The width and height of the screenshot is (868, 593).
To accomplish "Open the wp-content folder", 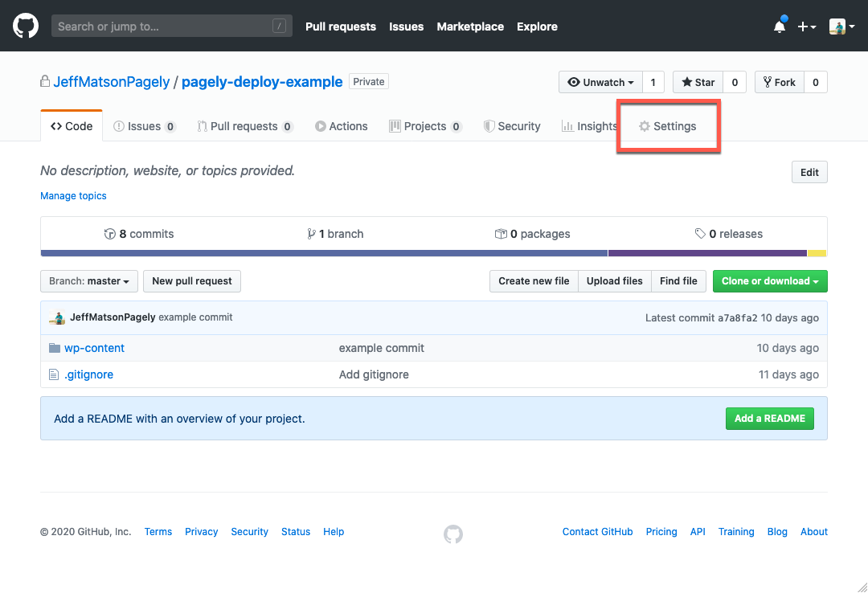I will [x=94, y=348].
